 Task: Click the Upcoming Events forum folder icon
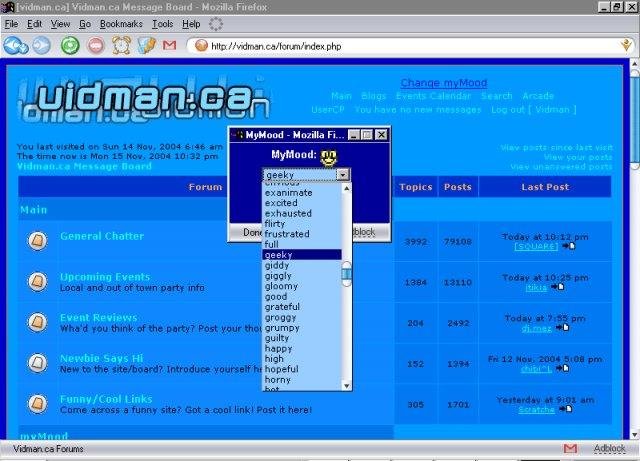pos(38,281)
